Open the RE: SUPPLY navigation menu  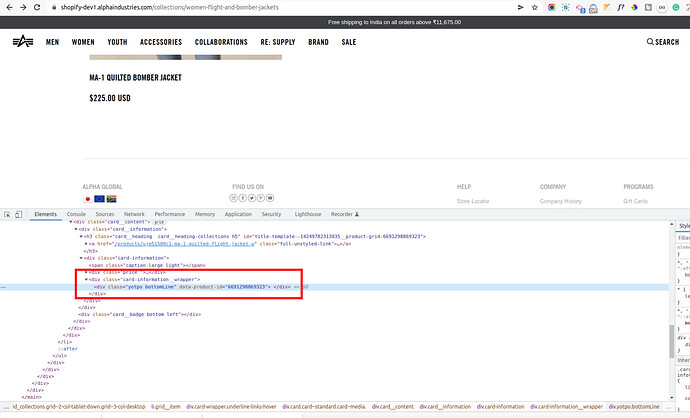click(x=278, y=42)
